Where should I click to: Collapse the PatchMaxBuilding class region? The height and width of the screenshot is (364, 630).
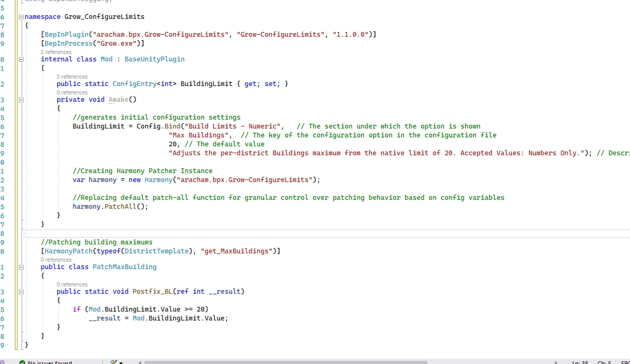pyautogui.click(x=21, y=267)
